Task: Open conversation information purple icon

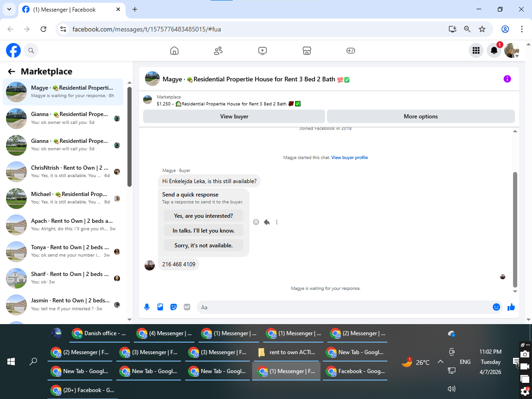Action: [507, 79]
